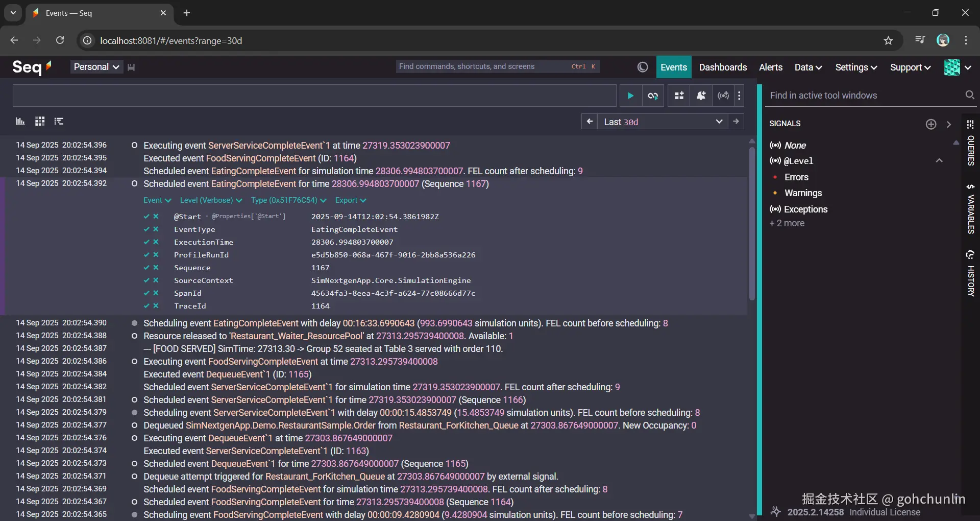Image resolution: width=980 pixels, height=521 pixels.
Task: Click the heat map grid view icon
Action: [40, 122]
